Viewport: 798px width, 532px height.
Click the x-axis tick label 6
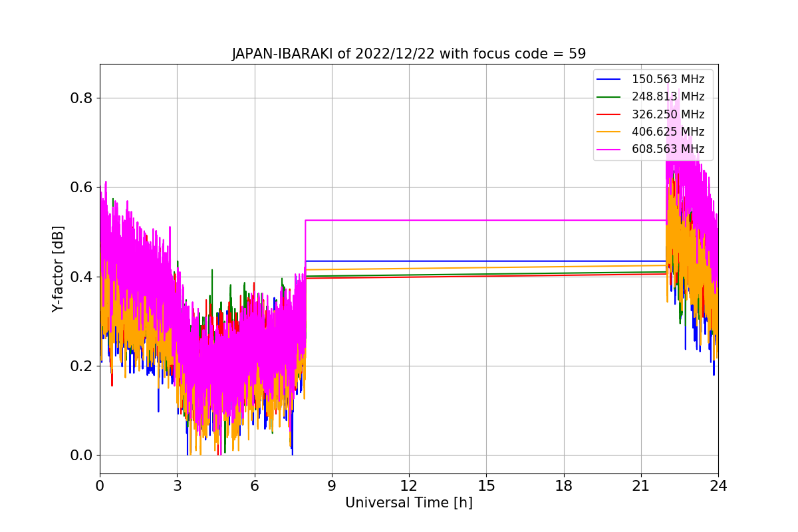pos(254,486)
